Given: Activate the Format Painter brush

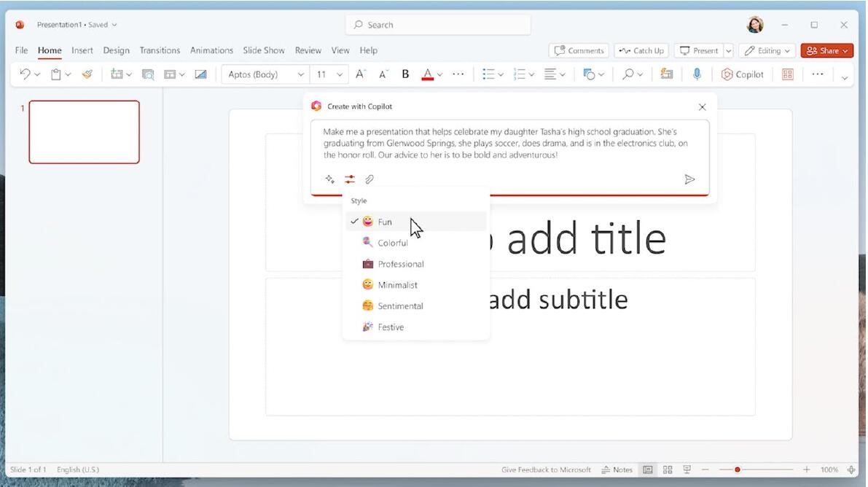Looking at the screenshot, I should pos(87,74).
